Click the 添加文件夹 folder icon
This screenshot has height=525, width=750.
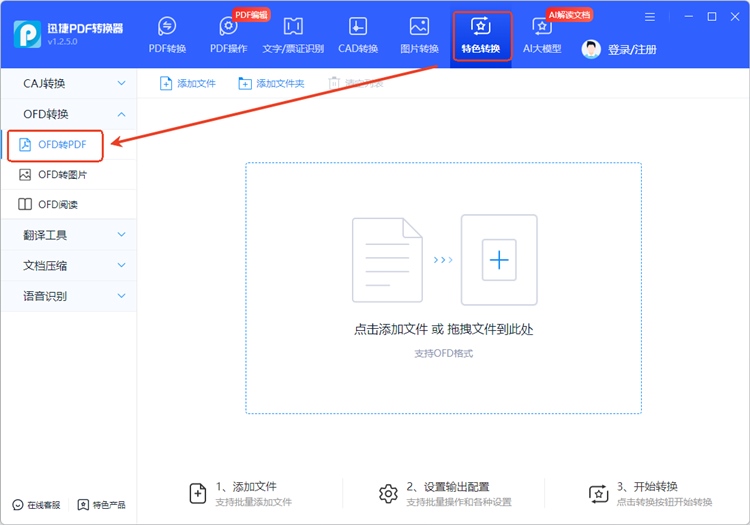coord(245,84)
